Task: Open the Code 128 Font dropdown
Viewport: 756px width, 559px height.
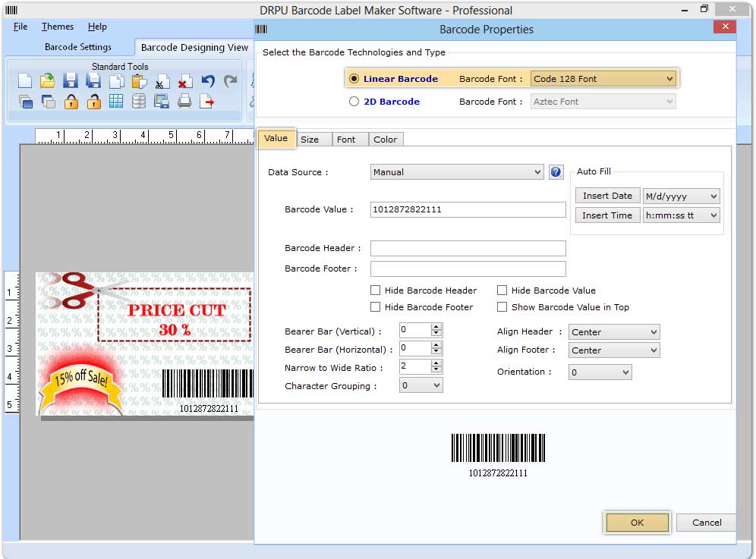Action: point(603,79)
